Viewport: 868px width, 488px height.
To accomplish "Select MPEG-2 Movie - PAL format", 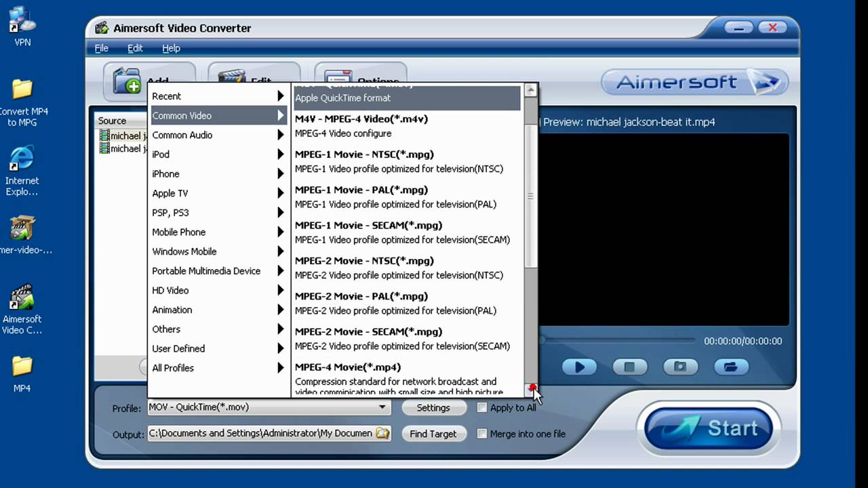I will pyautogui.click(x=408, y=303).
